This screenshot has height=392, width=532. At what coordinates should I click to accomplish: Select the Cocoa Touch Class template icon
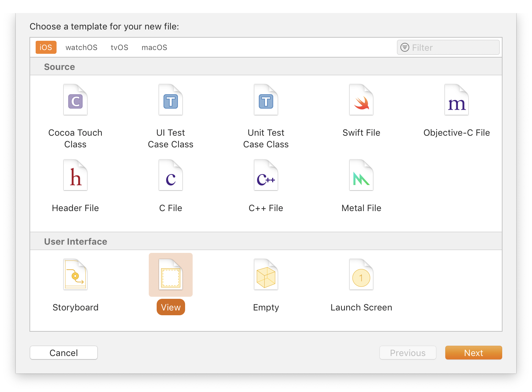[x=75, y=100]
